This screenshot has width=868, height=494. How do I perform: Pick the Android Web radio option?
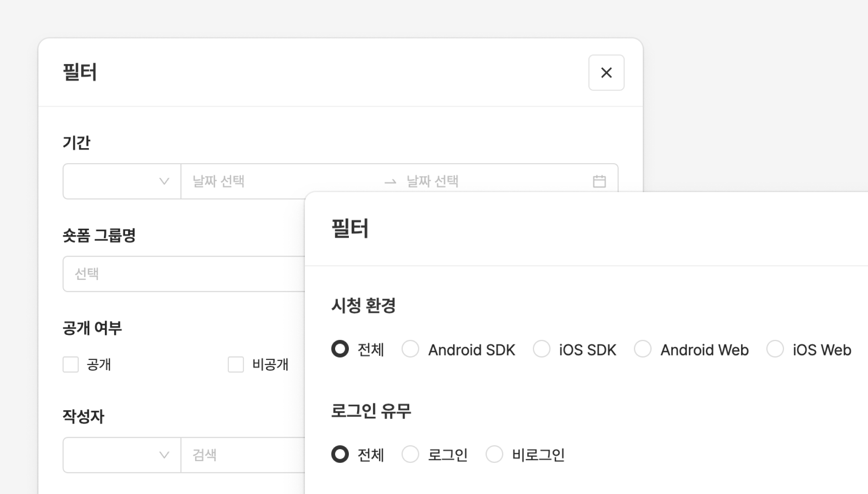[x=643, y=349]
